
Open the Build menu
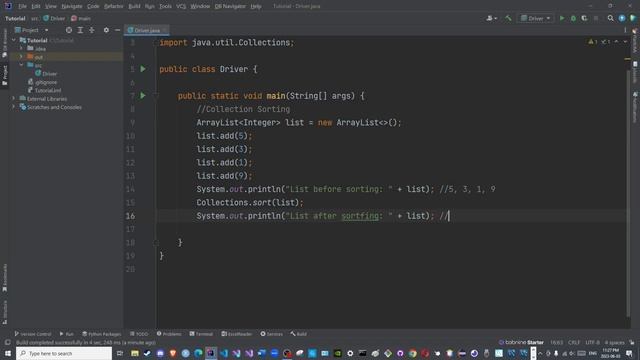click(x=134, y=6)
